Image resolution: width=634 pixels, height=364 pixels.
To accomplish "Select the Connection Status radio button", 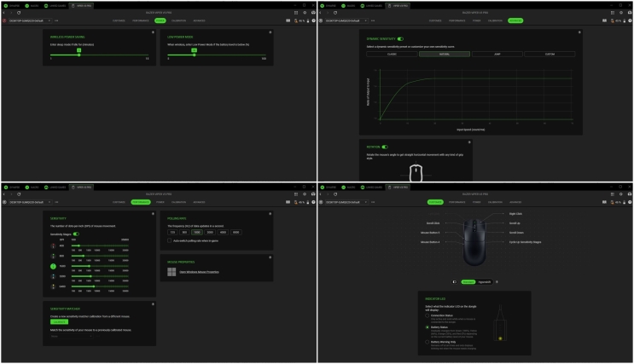I will [427, 315].
